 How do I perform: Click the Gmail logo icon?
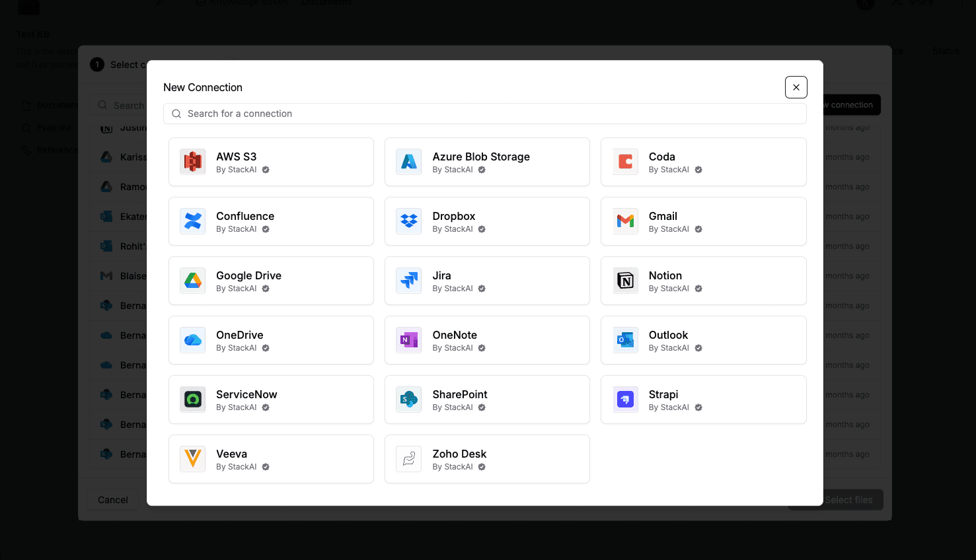[625, 221]
